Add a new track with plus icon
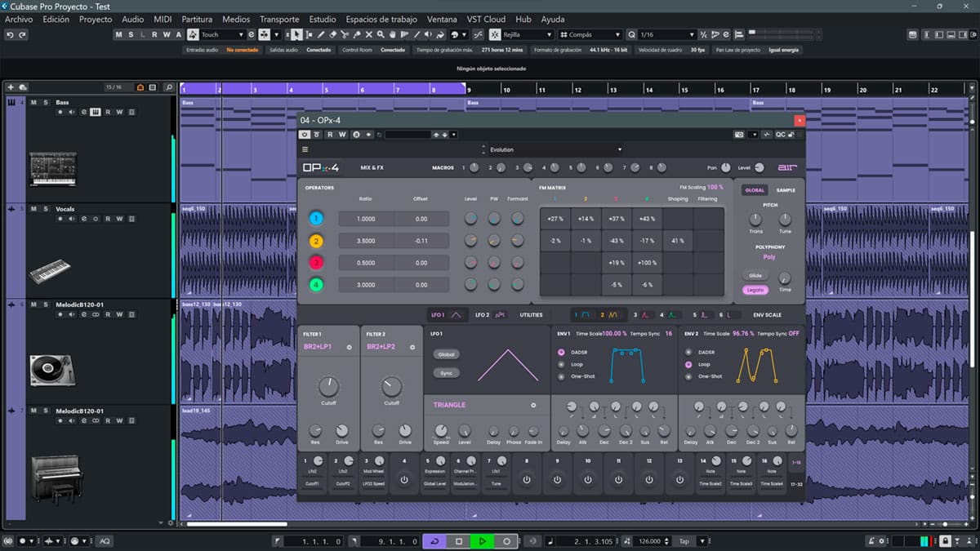 point(11,87)
